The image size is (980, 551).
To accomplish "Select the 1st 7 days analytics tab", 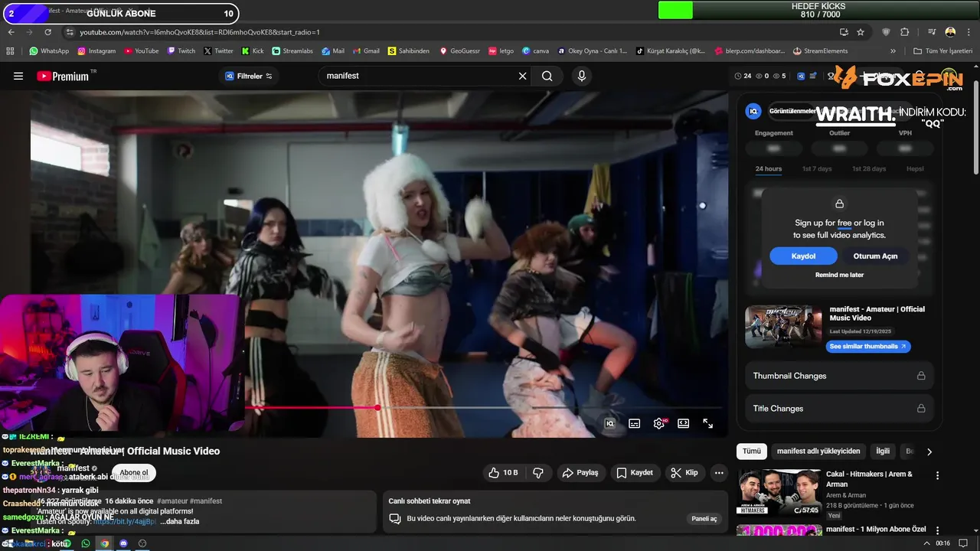I will point(817,168).
